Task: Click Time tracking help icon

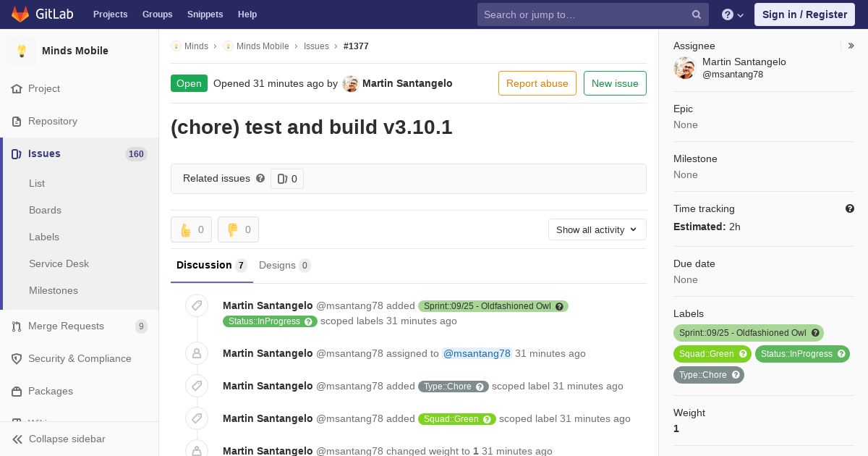Action: 850,208
